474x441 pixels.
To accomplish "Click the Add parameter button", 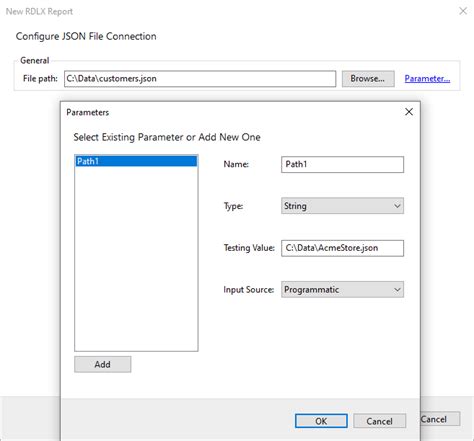I will coord(103,364).
